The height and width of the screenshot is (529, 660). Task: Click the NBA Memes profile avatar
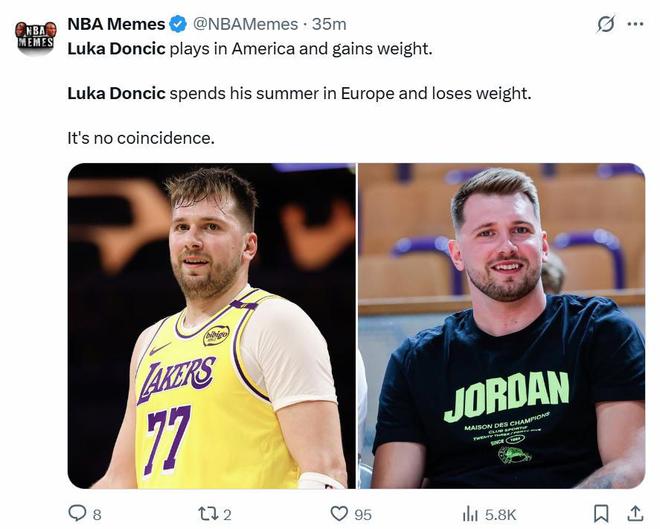click(x=36, y=37)
